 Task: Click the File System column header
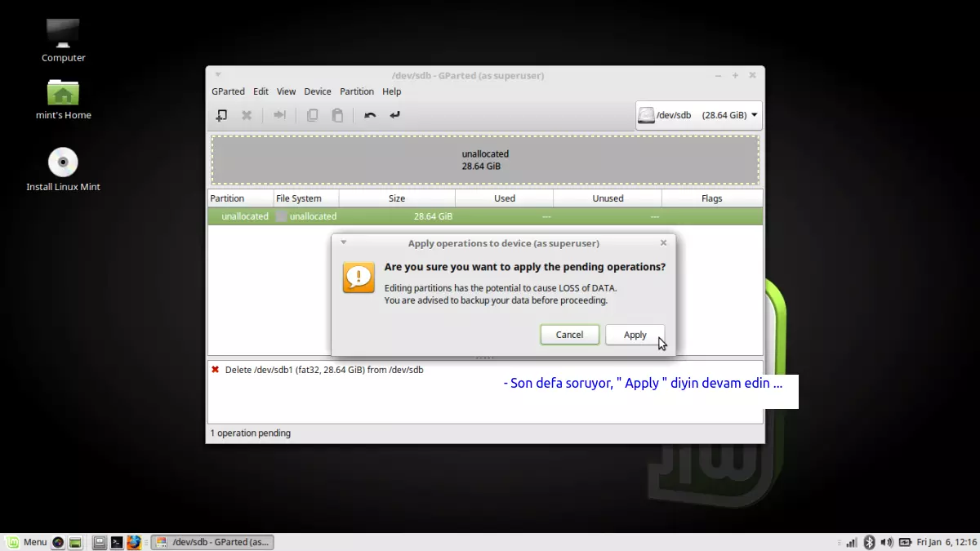299,198
